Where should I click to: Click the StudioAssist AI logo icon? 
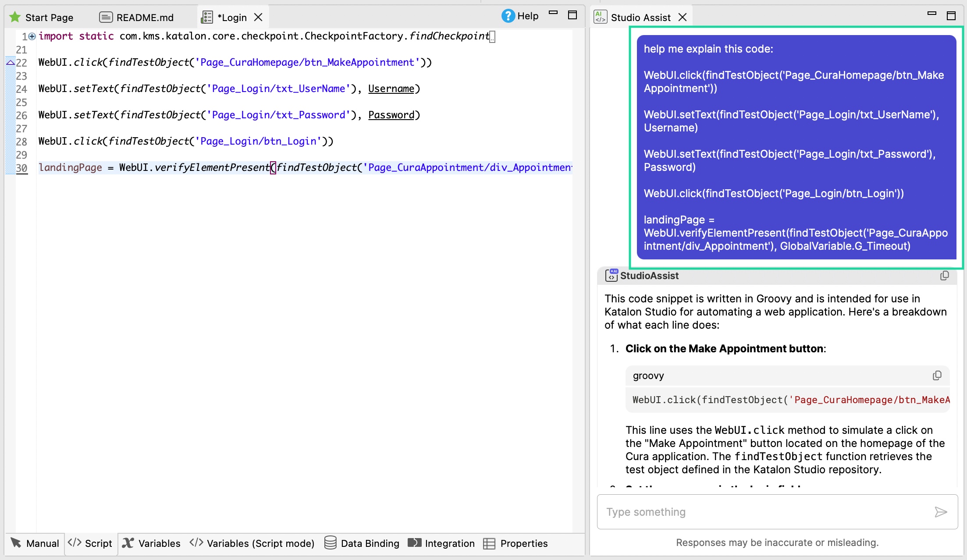pos(611,275)
